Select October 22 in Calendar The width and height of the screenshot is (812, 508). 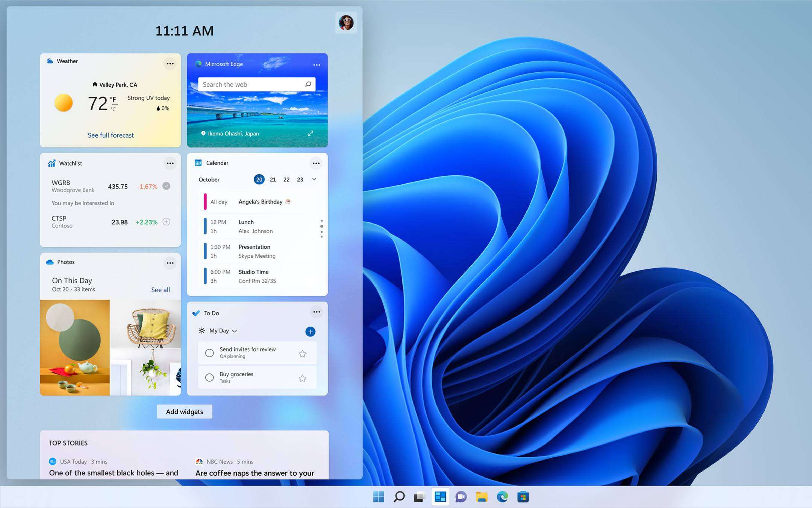pos(286,179)
